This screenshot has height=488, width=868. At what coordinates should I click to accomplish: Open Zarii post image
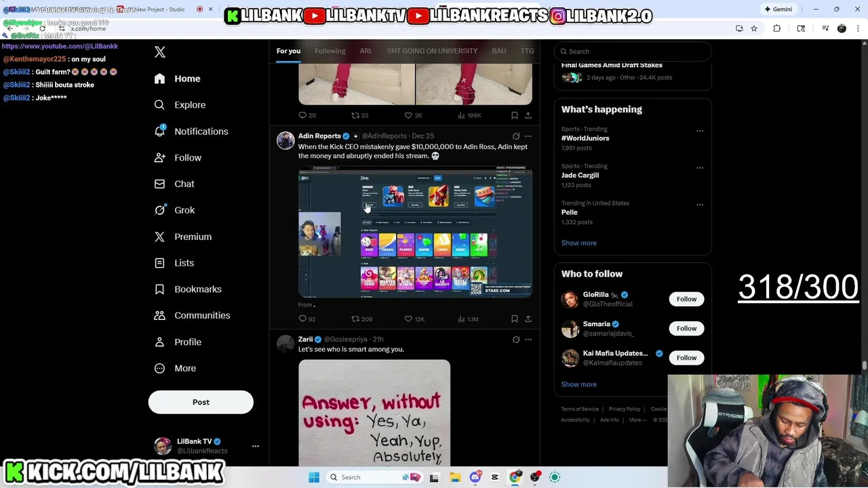click(374, 412)
